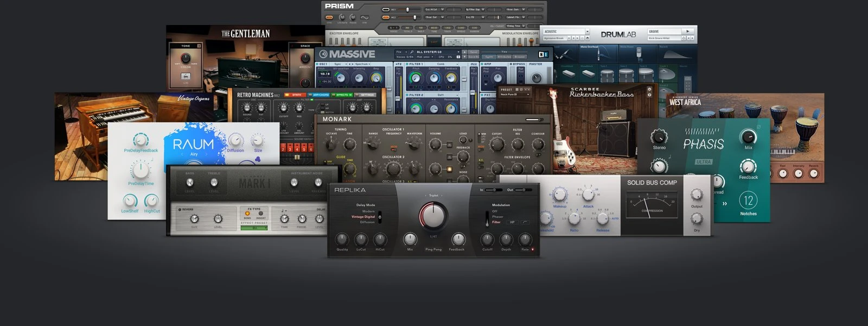Toggle Mark I FX Type Insert button

[260, 214]
